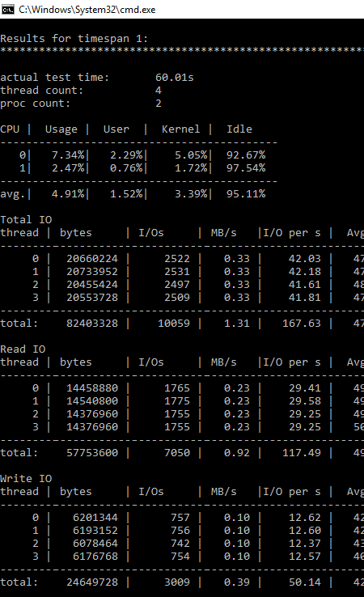Click CPU 0 idle value 92.67%
Screen dimensions: 364x597
pyautogui.click(x=246, y=155)
